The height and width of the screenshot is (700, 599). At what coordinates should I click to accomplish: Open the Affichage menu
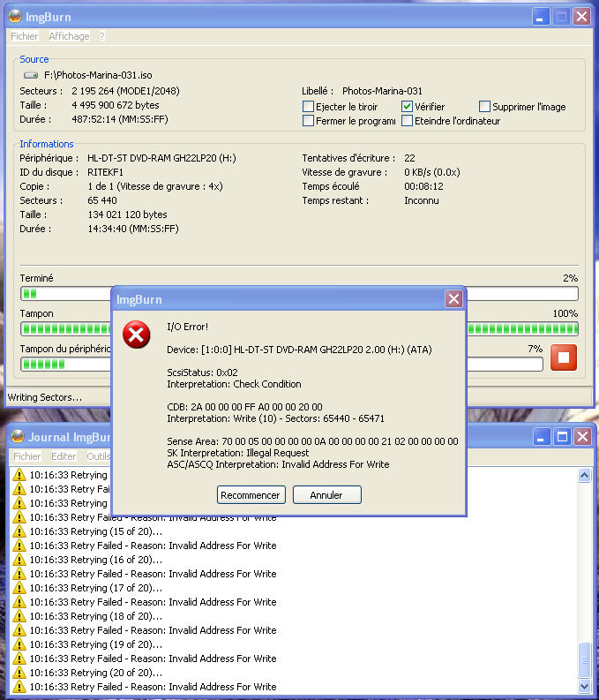69,36
